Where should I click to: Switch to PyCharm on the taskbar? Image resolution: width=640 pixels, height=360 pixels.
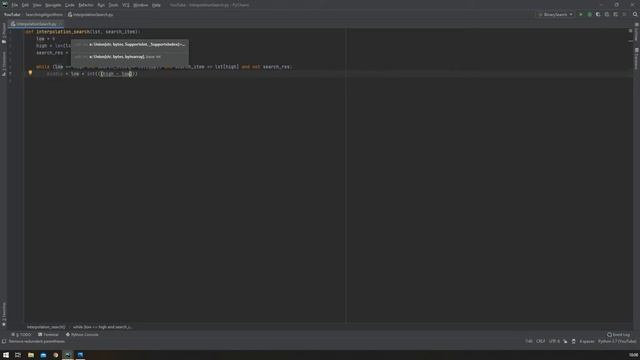click(68, 355)
